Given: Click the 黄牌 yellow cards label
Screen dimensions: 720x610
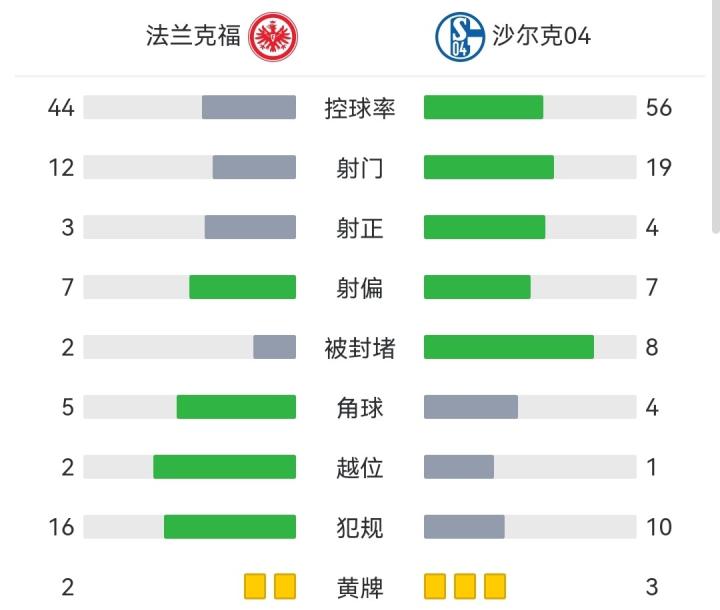Looking at the screenshot, I should click(x=360, y=586).
